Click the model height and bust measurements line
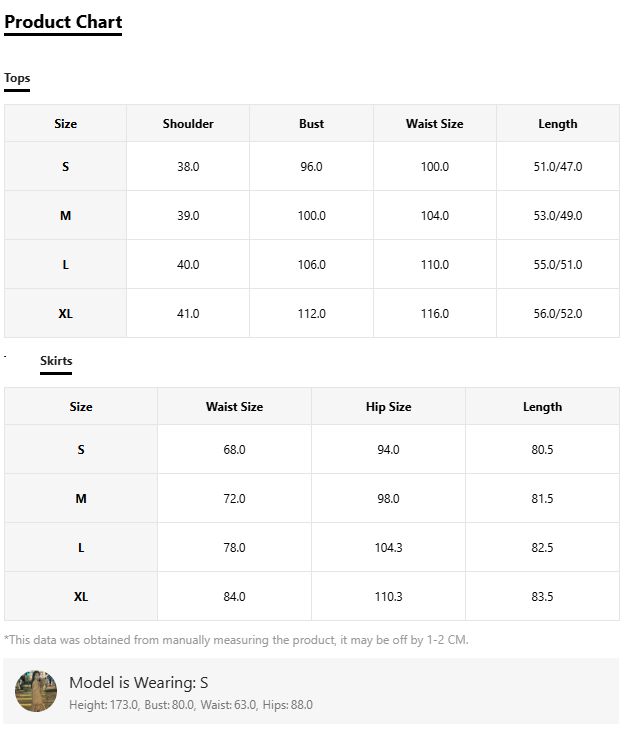Screen dimensions: 624x734 coord(191,705)
